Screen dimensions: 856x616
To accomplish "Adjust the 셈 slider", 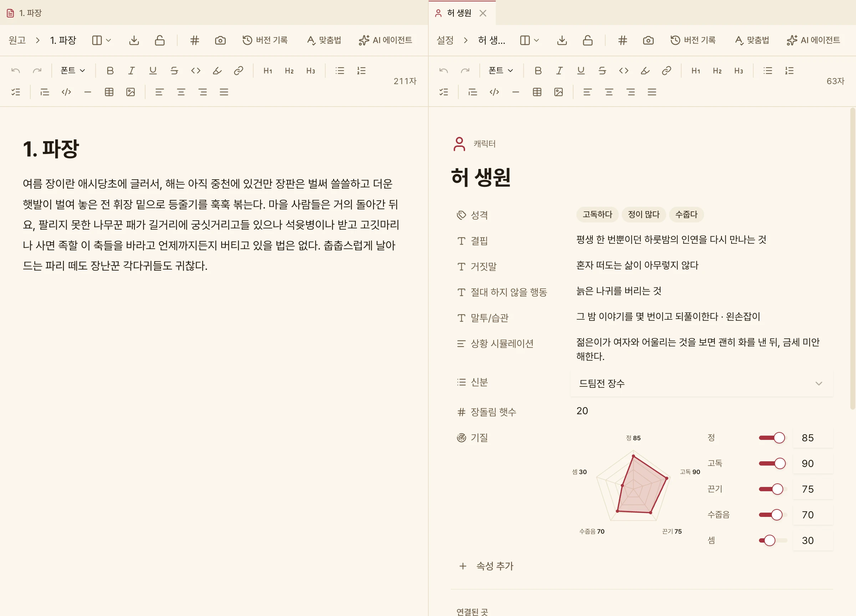I will (x=773, y=540).
